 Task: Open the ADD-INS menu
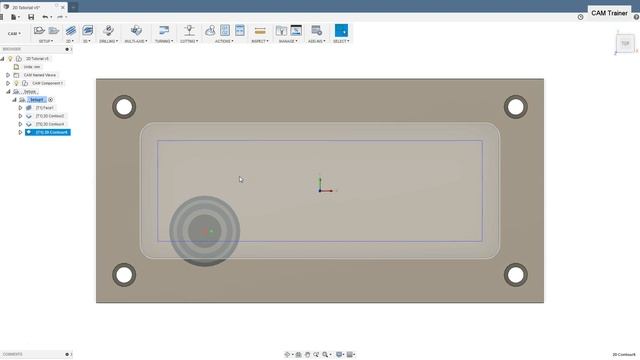tap(316, 41)
